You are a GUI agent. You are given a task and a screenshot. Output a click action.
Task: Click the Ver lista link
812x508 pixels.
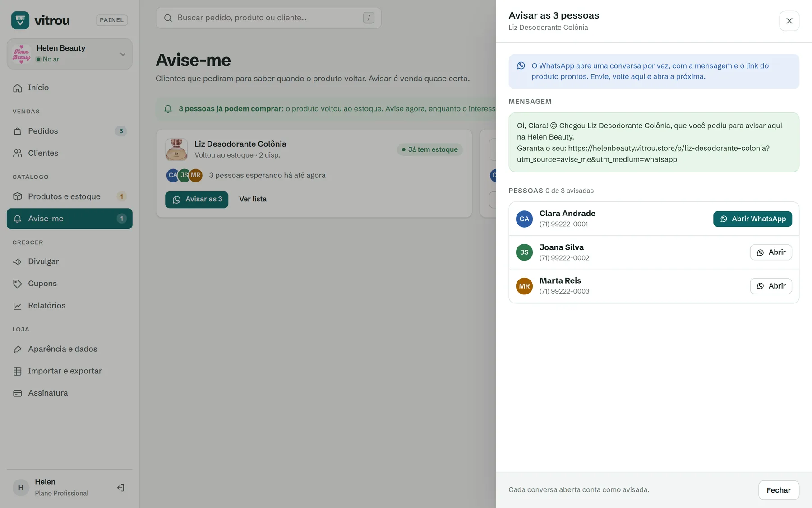pyautogui.click(x=253, y=199)
